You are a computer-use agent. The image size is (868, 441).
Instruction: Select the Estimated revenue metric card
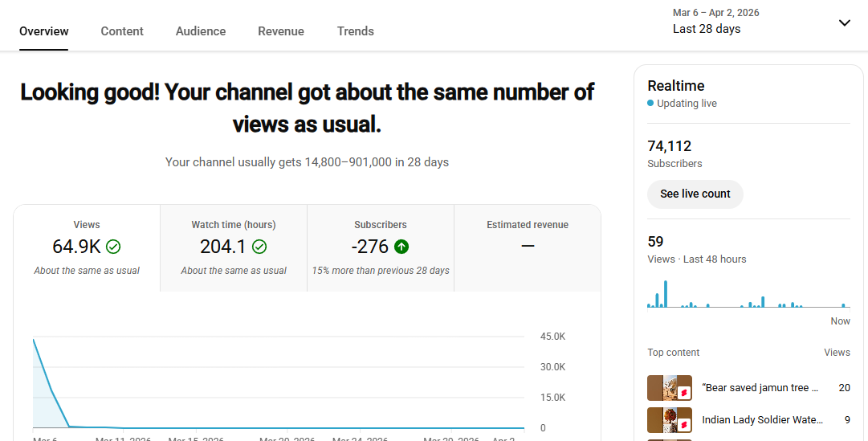[527, 247]
